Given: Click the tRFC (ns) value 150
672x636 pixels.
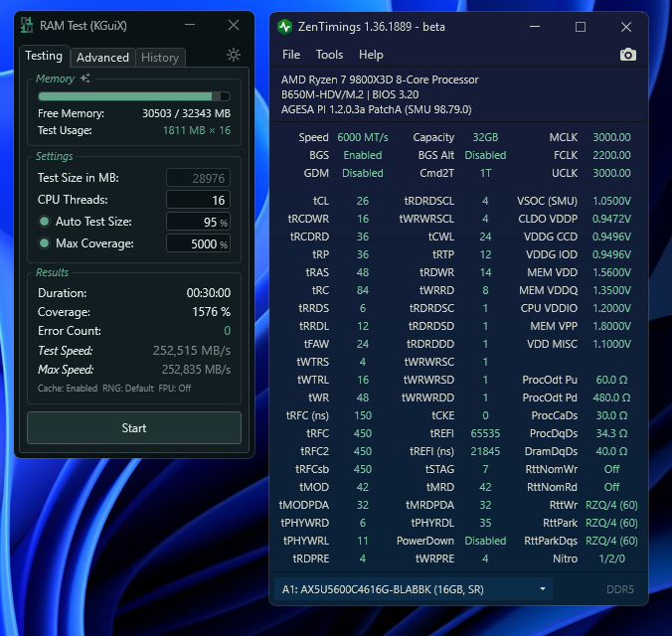Looking at the screenshot, I should (363, 415).
